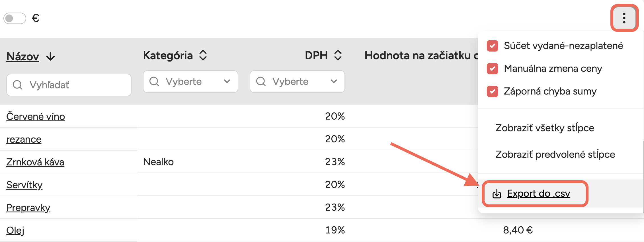This screenshot has height=242, width=644.
Task: Select Zobraziť predvolené stĺpce menu item
Action: coord(555,154)
